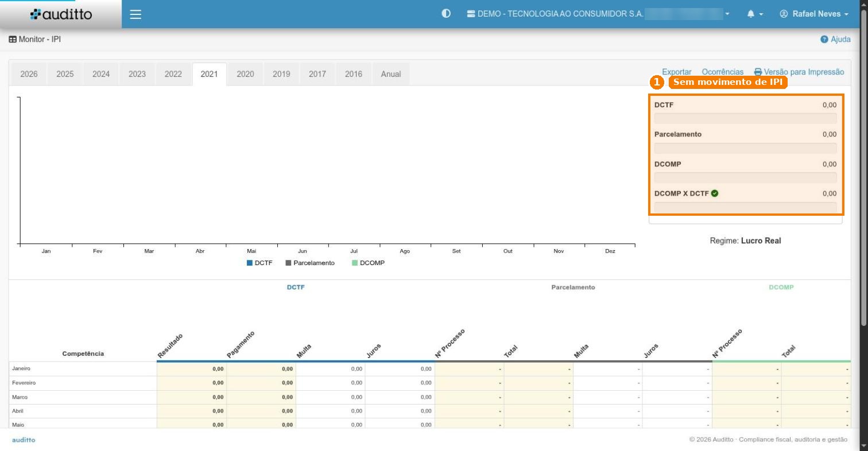Click the Parcelamento progress bar in summary panel
Image resolution: width=868 pixels, height=451 pixels.
(x=746, y=148)
